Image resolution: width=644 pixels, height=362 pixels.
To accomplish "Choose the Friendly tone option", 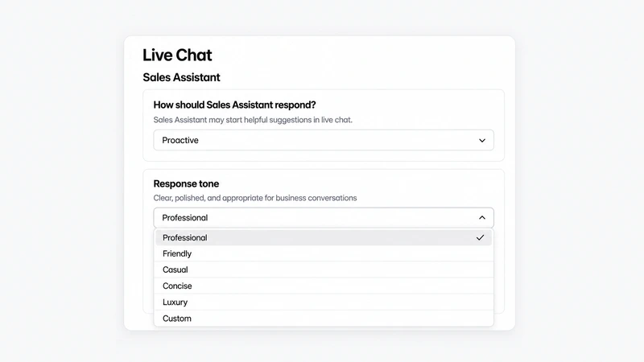I will pos(324,253).
